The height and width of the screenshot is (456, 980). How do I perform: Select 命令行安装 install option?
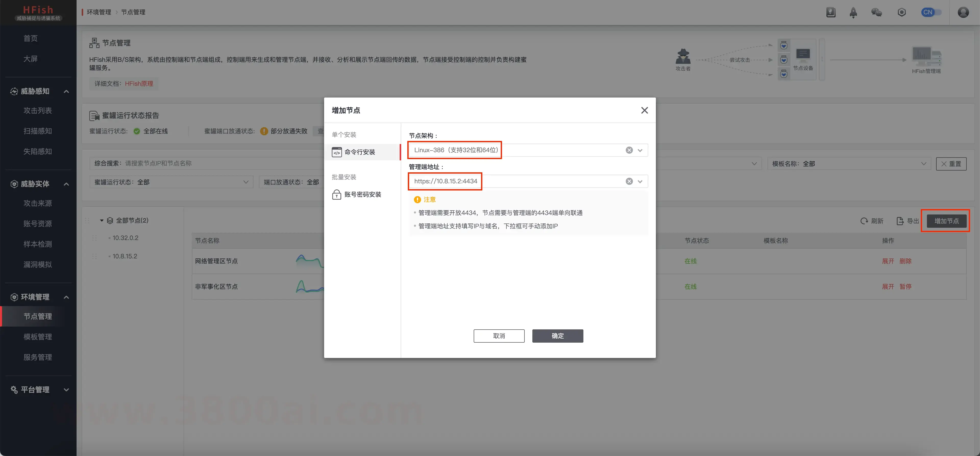tap(360, 152)
